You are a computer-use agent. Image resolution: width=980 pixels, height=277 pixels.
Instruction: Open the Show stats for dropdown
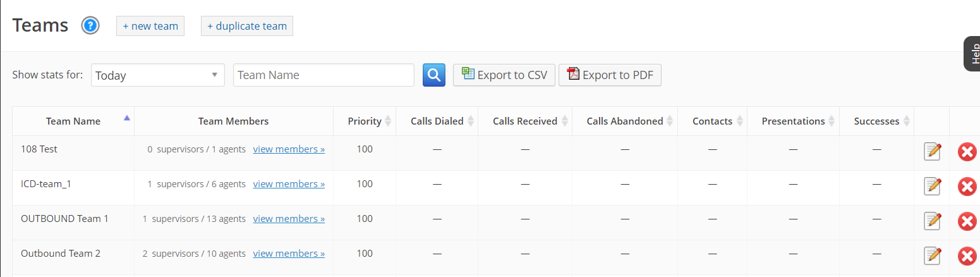[x=158, y=75]
